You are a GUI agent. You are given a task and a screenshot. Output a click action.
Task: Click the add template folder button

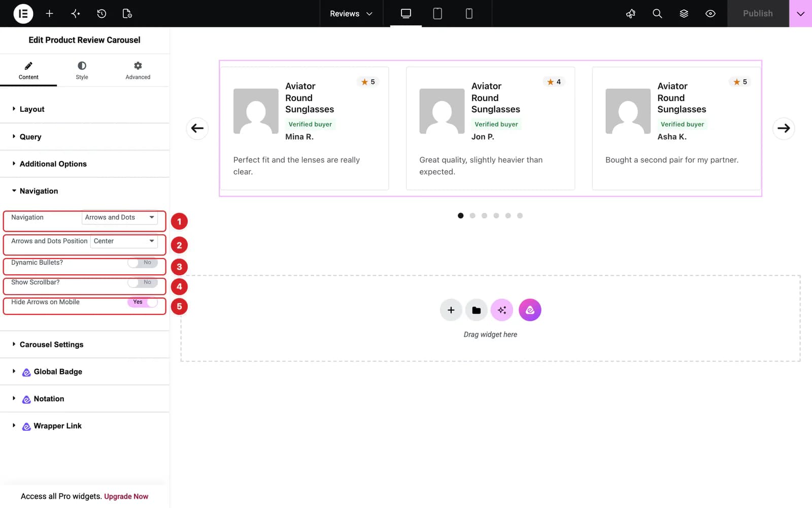tap(476, 310)
